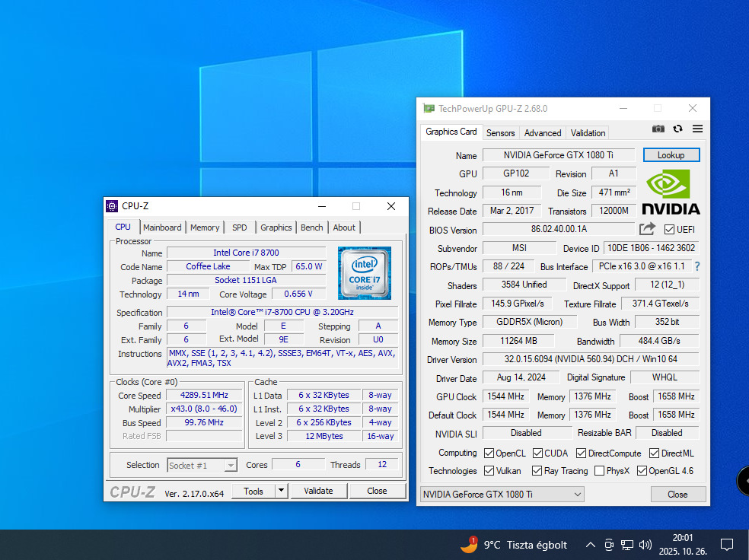Click the Bus Interface question mark icon
Viewport: 749px width, 560px height.
tap(696, 266)
